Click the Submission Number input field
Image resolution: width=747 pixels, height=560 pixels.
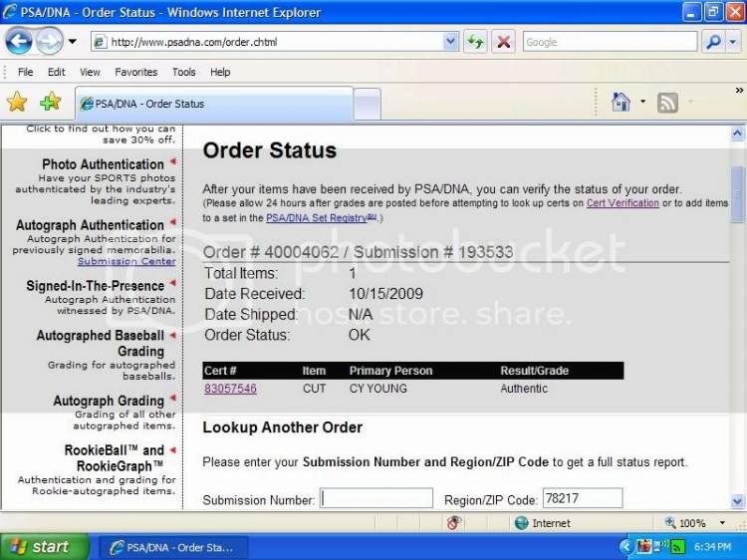(x=376, y=498)
